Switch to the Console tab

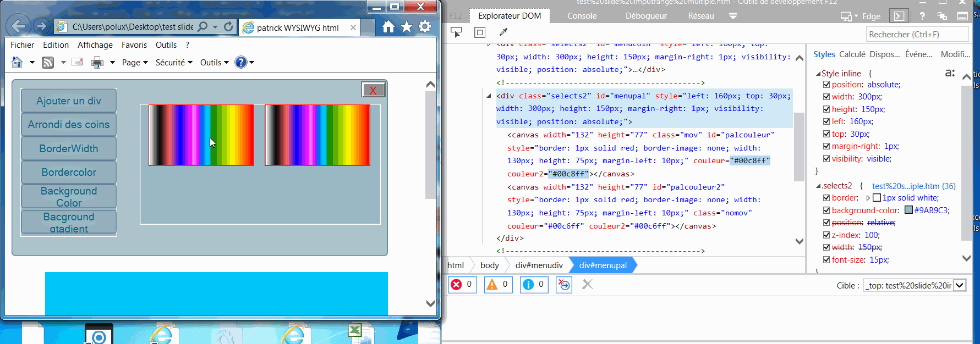coord(582,16)
